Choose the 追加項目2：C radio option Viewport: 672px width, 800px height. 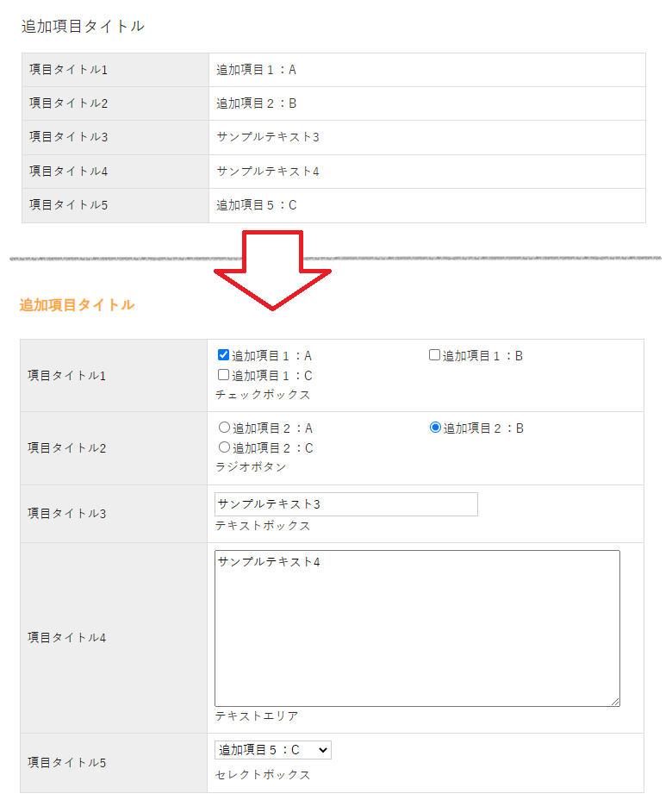[x=224, y=447]
